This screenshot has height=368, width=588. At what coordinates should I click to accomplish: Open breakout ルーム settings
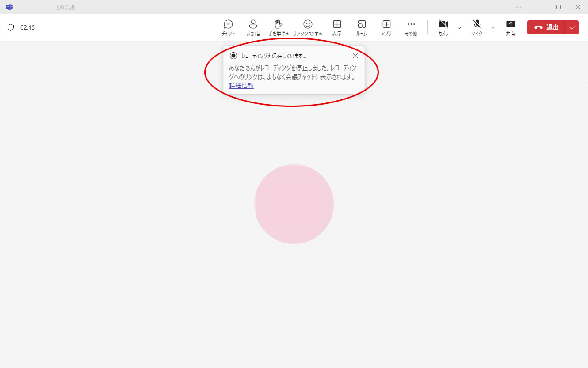(x=362, y=27)
